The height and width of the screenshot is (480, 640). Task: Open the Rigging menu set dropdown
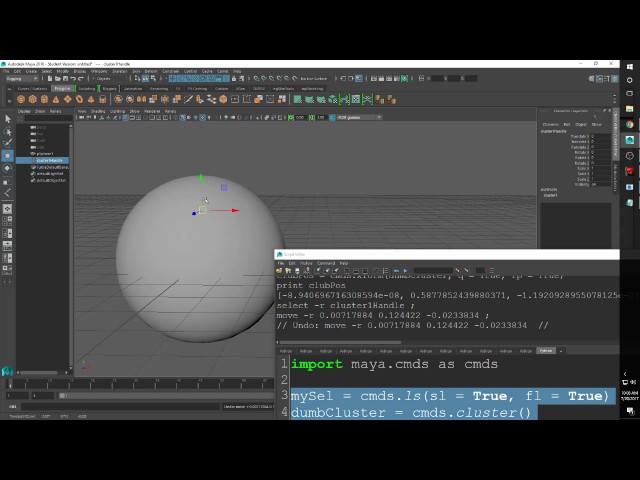(22, 78)
